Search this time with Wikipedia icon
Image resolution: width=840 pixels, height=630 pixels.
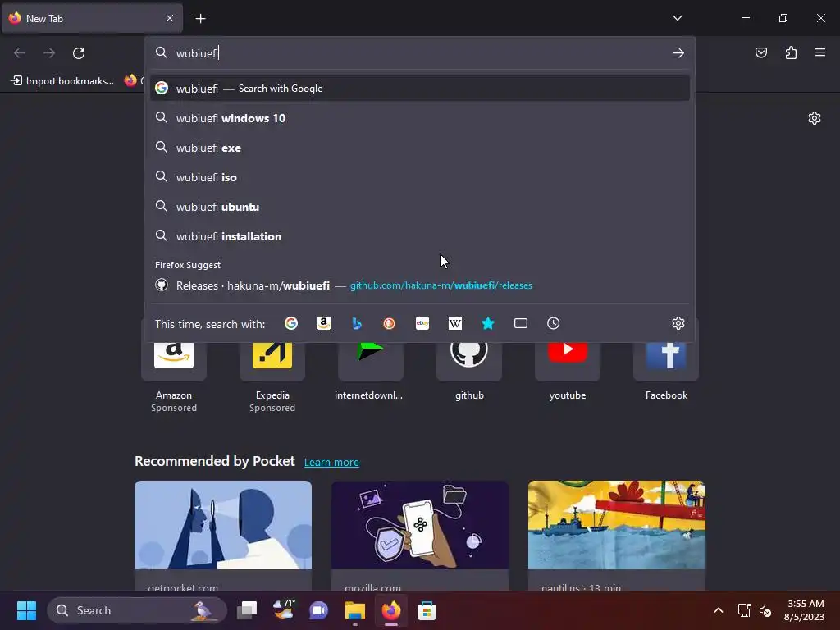click(454, 323)
